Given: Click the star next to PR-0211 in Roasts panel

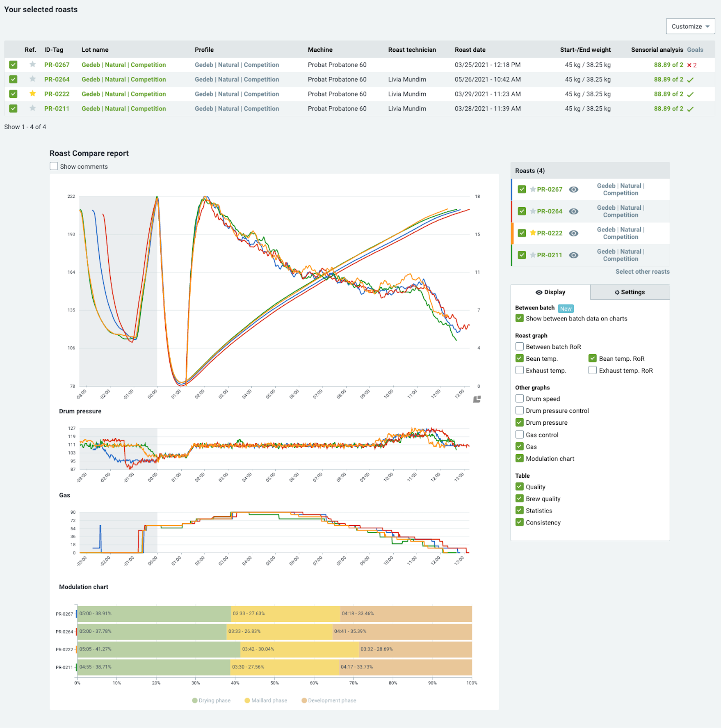Looking at the screenshot, I should [x=533, y=255].
